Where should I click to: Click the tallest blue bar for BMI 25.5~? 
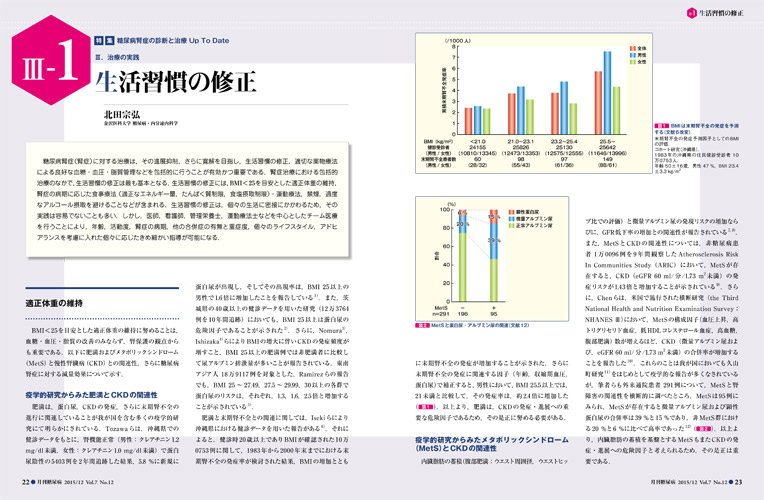tap(607, 93)
